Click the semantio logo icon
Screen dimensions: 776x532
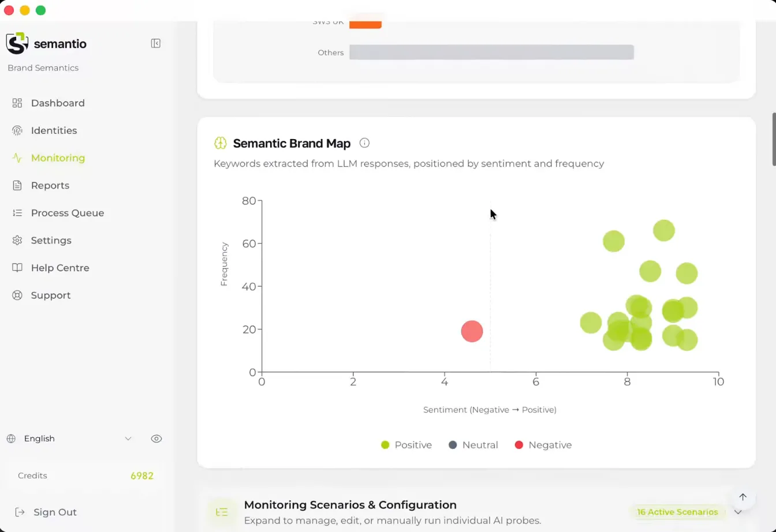17,43
